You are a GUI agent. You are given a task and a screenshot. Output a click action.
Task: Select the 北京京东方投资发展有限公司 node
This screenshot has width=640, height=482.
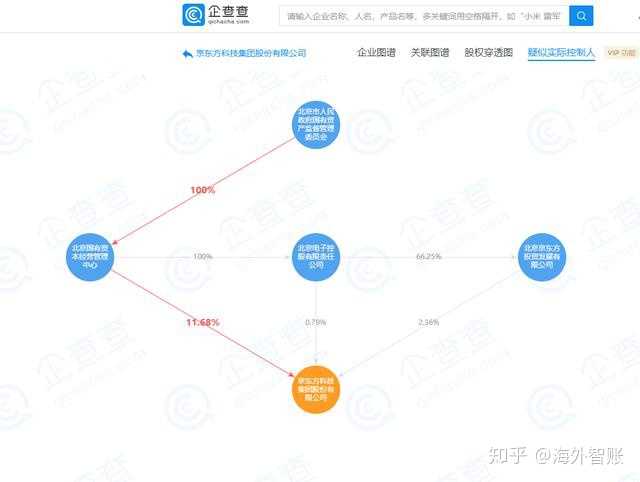tap(542, 257)
